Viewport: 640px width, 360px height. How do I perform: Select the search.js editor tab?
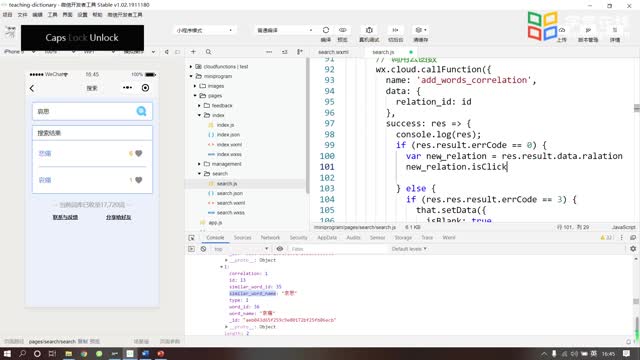(383, 52)
